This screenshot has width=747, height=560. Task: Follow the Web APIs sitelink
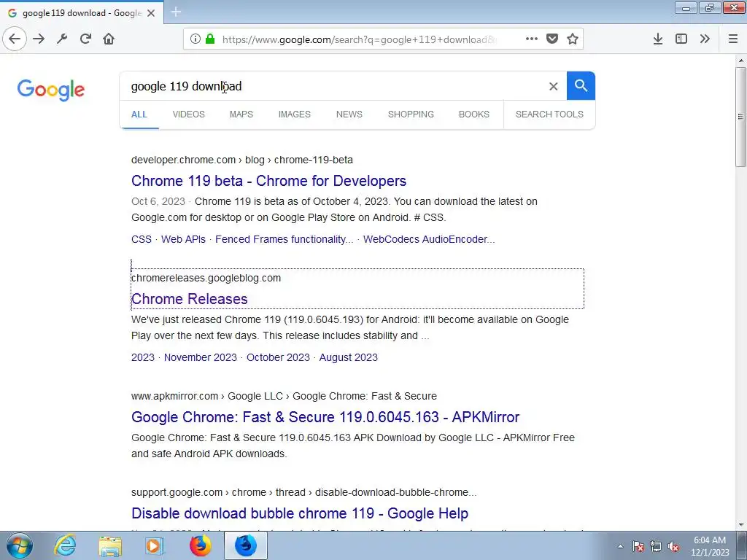(183, 239)
